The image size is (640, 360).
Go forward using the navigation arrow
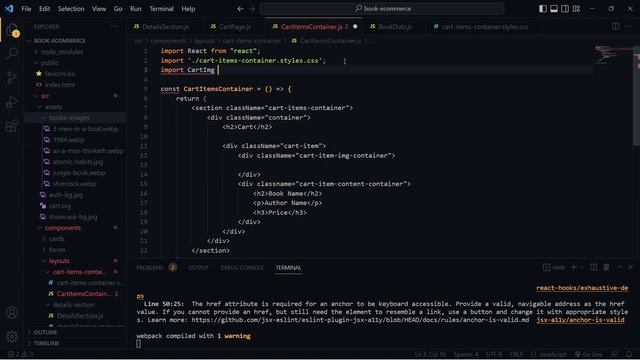coord(252,9)
